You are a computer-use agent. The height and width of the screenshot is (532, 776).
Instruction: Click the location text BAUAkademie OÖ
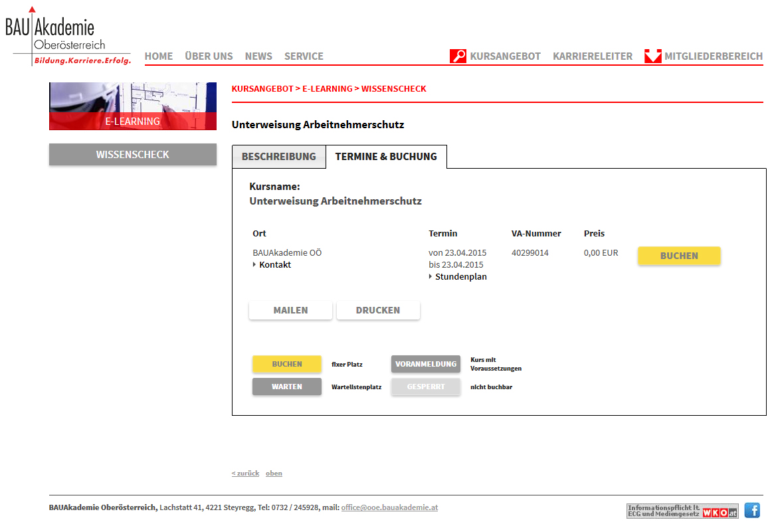(x=287, y=253)
